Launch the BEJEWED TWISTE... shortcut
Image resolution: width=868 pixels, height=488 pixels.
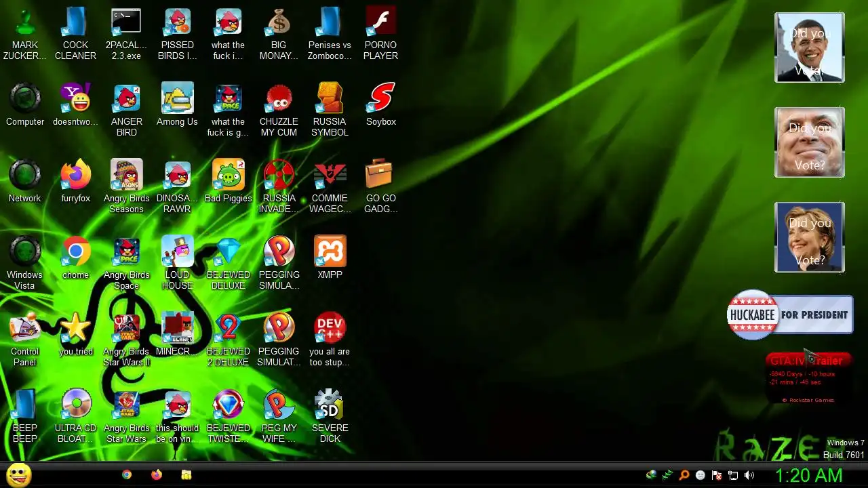(x=228, y=417)
